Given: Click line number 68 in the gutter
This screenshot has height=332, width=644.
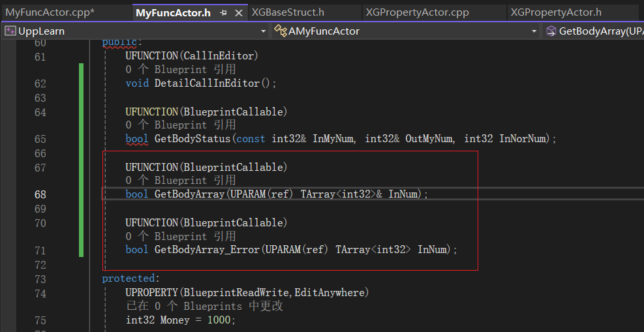Looking at the screenshot, I should [40, 194].
